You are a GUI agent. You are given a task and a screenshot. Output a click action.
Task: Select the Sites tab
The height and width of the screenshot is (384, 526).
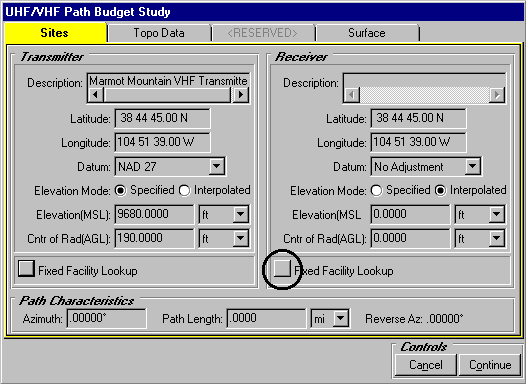coord(55,33)
